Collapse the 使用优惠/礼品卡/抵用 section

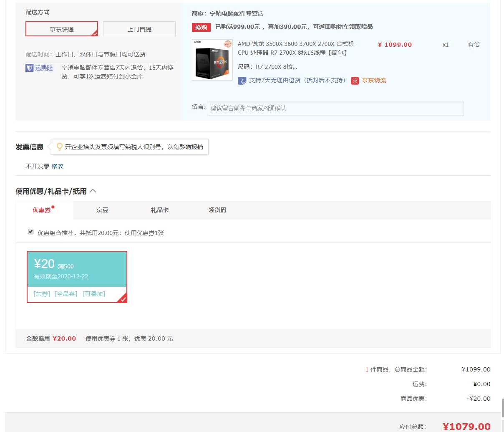click(93, 191)
